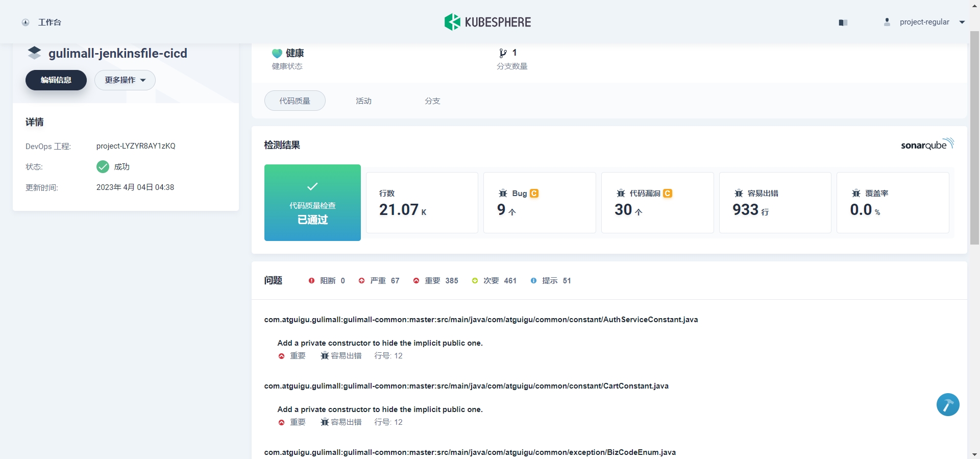Click the 严重 critical severity icon
This screenshot has width=980, height=459.
pos(361,281)
